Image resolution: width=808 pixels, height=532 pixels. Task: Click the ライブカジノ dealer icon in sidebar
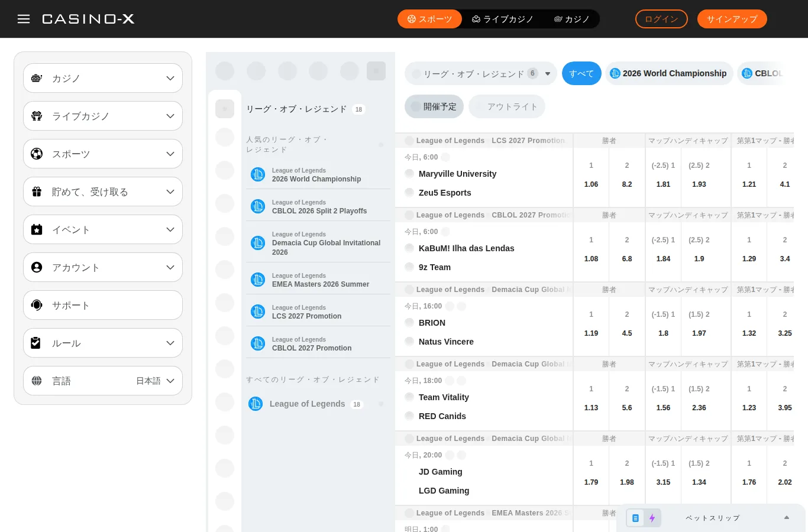coord(37,116)
